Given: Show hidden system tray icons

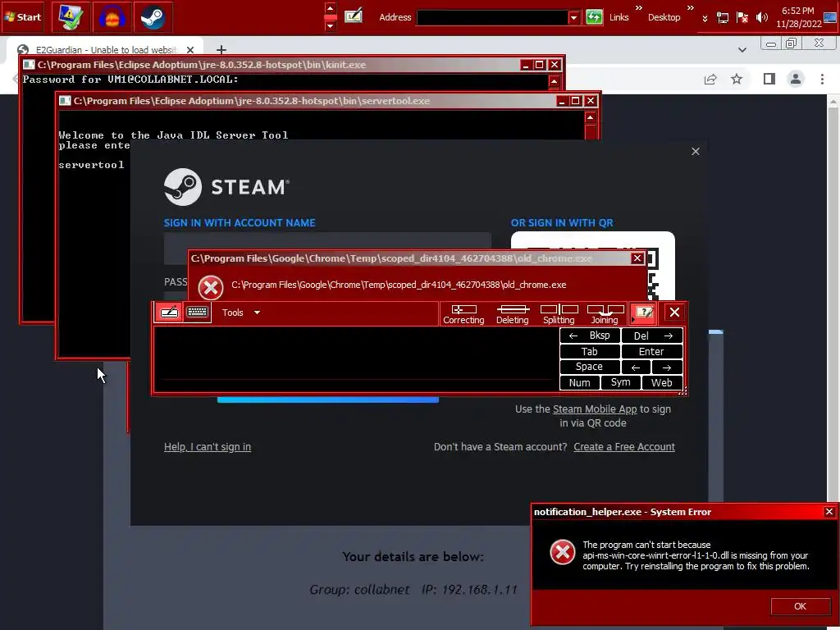Looking at the screenshot, I should tap(705, 18).
